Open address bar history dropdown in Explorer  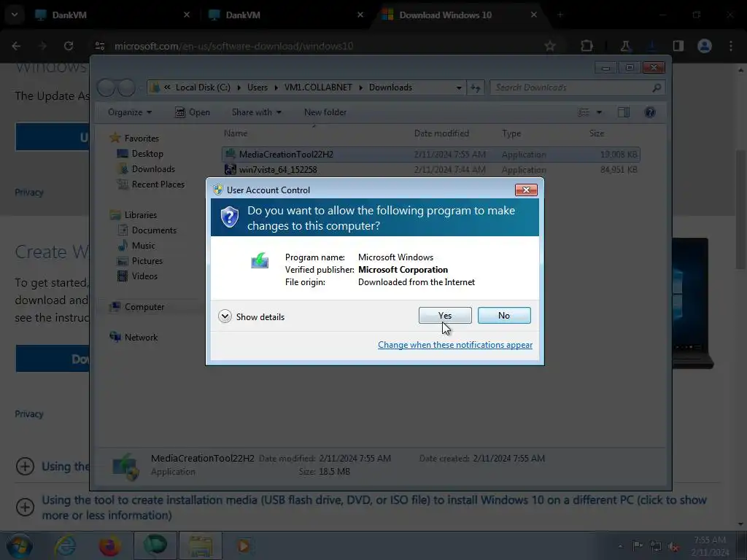[459, 87]
